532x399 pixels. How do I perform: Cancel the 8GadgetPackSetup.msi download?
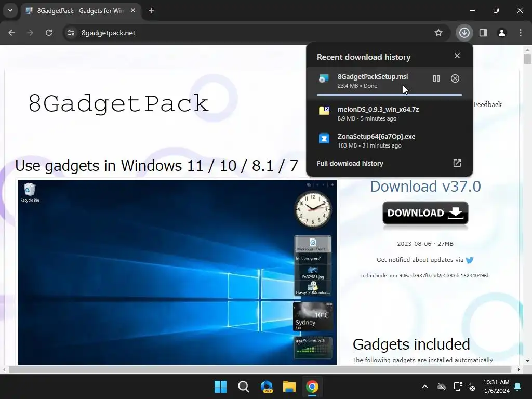(x=455, y=79)
